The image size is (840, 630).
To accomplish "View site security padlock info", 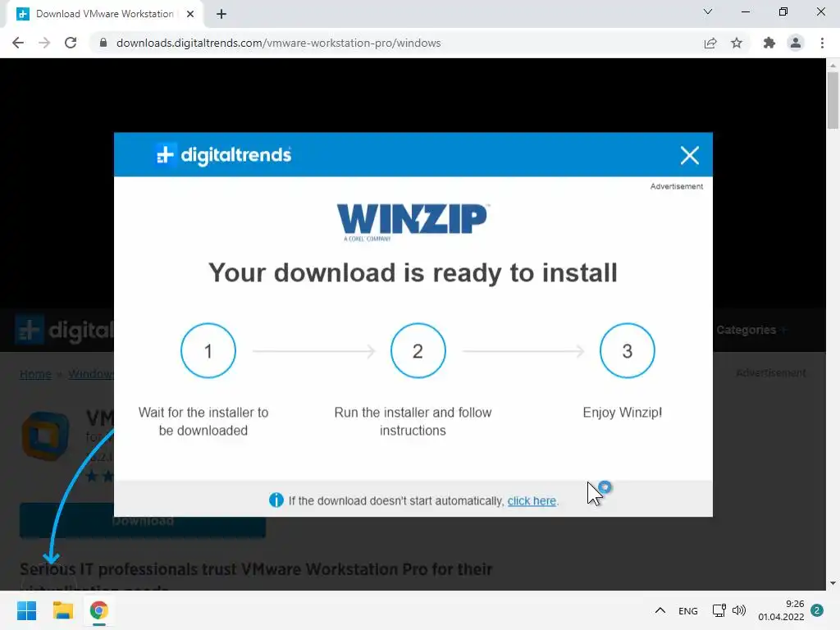I will 103,43.
